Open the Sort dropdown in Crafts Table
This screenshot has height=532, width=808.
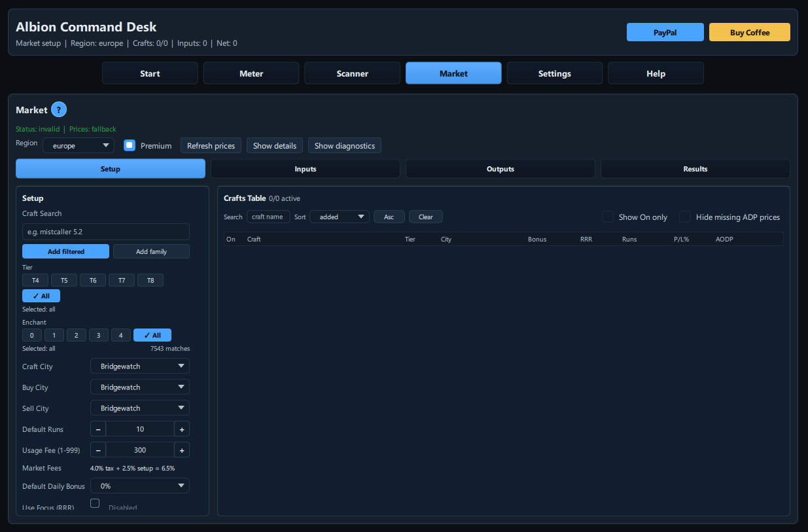point(339,217)
